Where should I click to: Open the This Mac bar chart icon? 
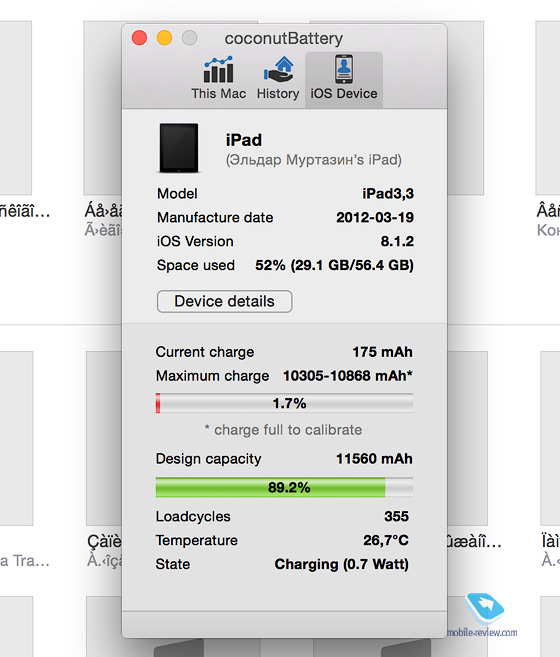(218, 70)
